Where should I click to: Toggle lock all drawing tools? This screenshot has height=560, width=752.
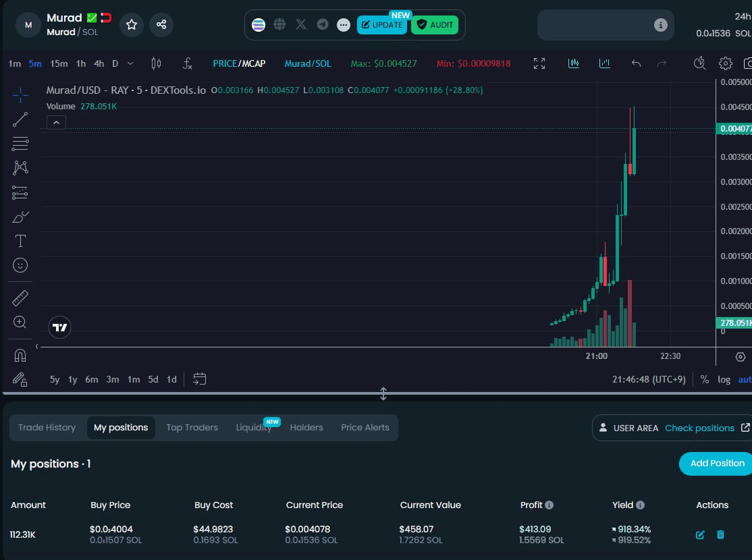tap(20, 379)
